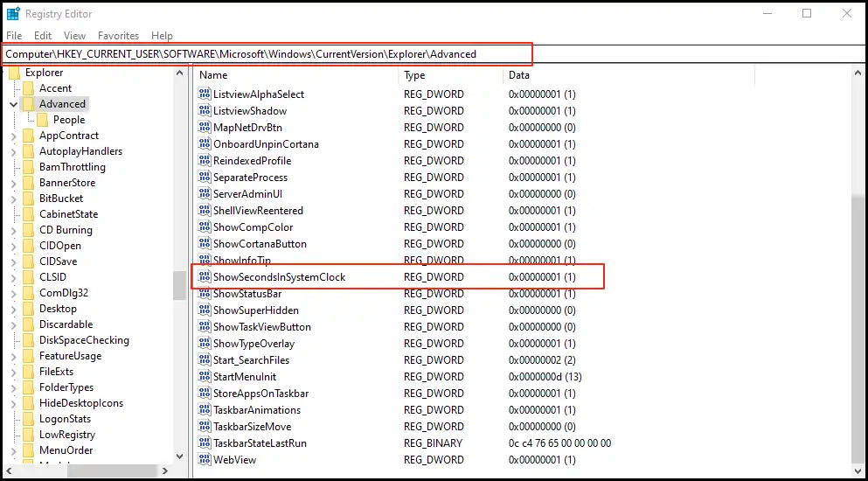
Task: Click the ShellViewReentered value icon
Action: click(x=205, y=211)
